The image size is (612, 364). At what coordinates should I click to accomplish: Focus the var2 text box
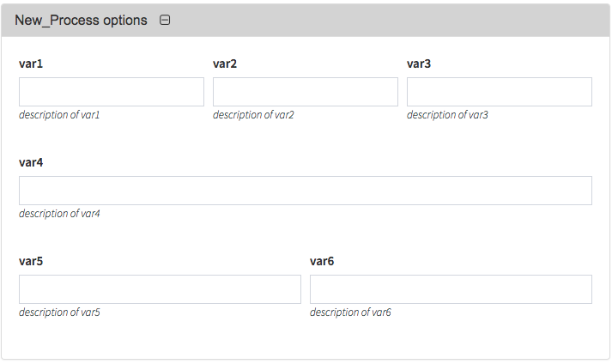pyautogui.click(x=306, y=92)
